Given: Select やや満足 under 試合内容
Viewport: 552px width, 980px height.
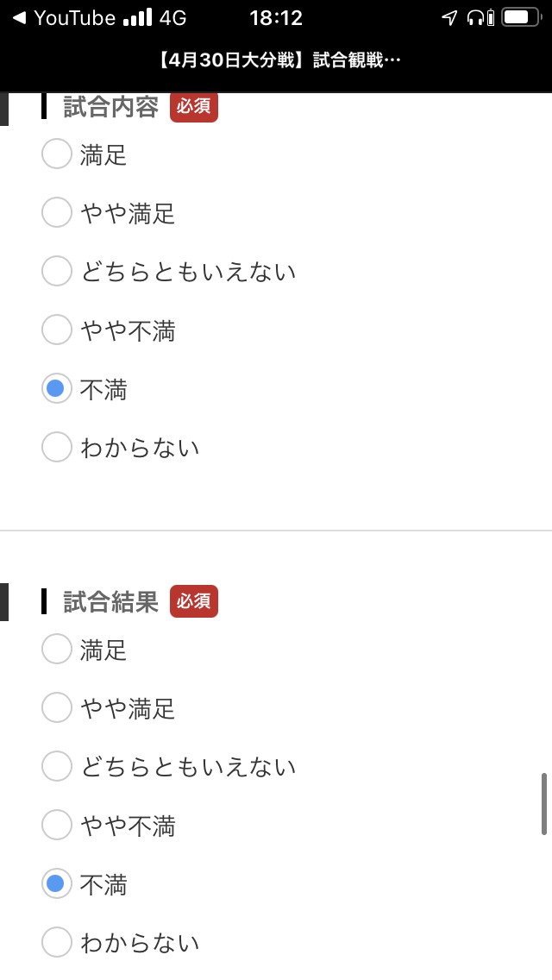Looking at the screenshot, I should pos(57,212).
